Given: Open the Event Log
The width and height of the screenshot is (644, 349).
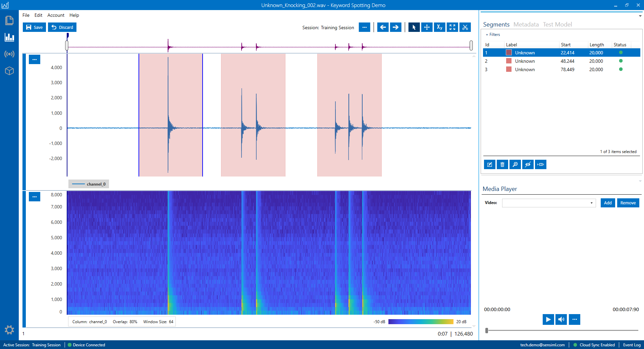Looking at the screenshot, I should coord(632,345).
